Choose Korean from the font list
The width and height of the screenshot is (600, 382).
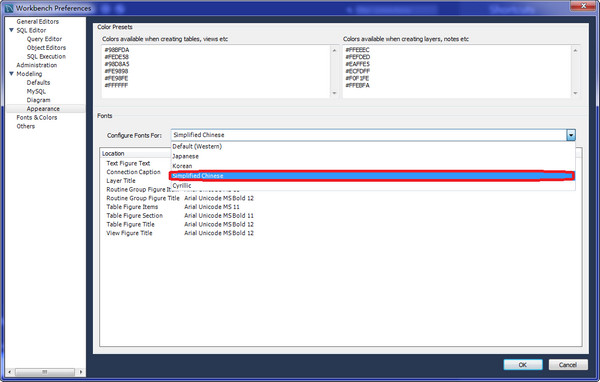pos(372,166)
